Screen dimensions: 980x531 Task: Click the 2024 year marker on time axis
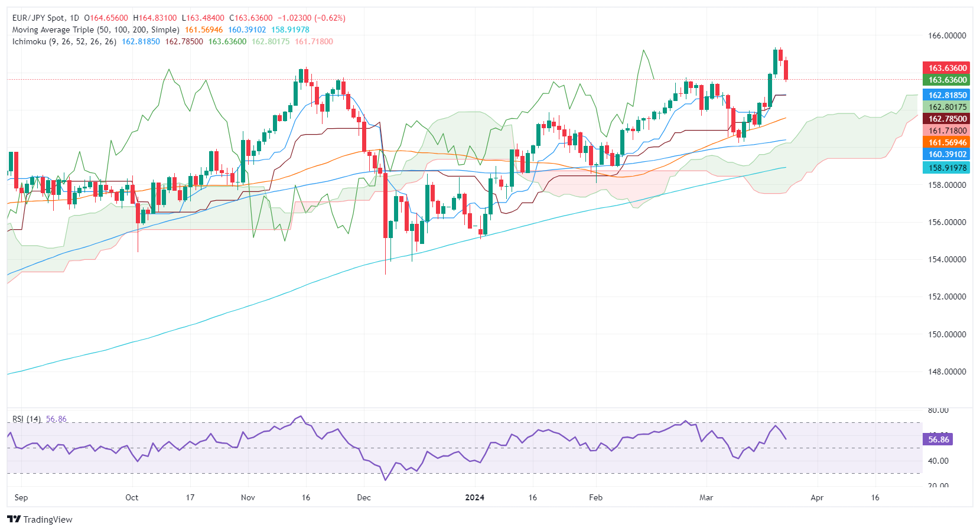coord(474,497)
